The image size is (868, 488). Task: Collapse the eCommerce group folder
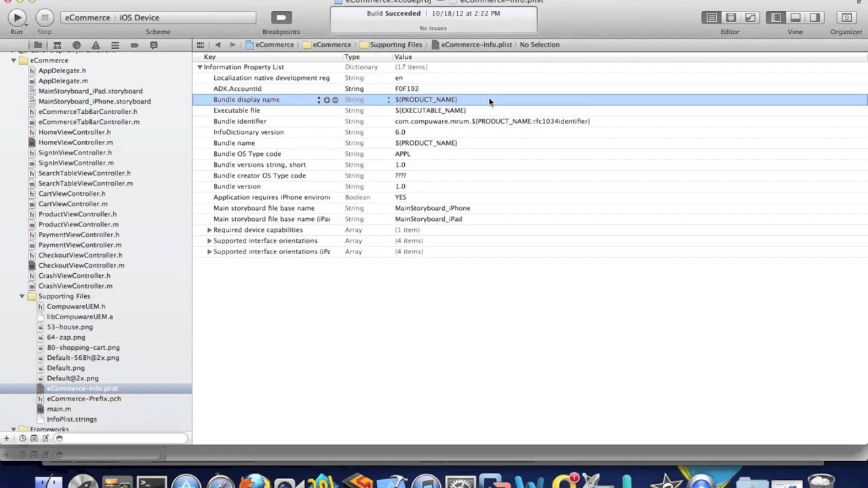14,60
